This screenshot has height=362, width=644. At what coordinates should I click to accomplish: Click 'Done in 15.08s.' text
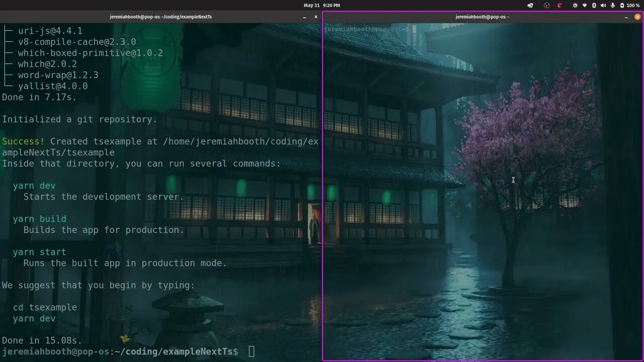(x=42, y=340)
